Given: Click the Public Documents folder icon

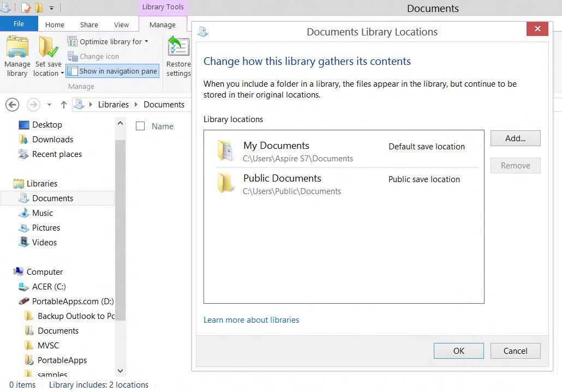Looking at the screenshot, I should [x=226, y=183].
